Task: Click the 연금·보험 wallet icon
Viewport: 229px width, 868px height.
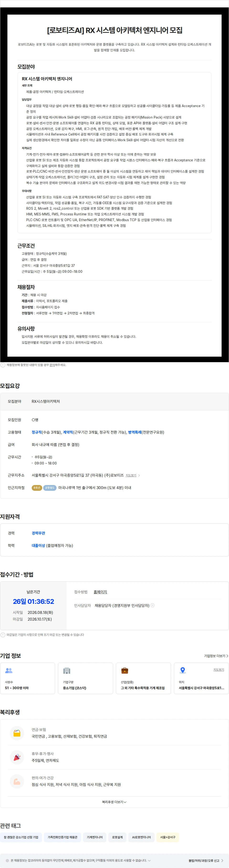Action: (17, 733)
